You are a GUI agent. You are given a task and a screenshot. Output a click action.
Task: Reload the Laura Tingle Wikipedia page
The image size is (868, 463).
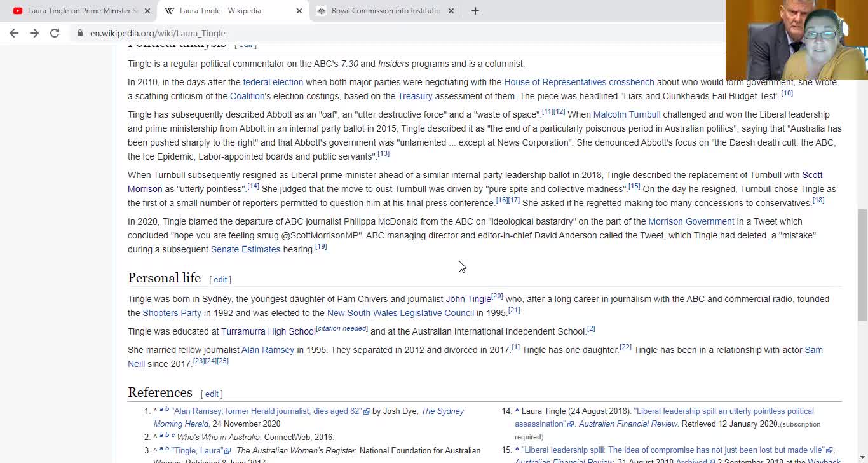[55, 33]
